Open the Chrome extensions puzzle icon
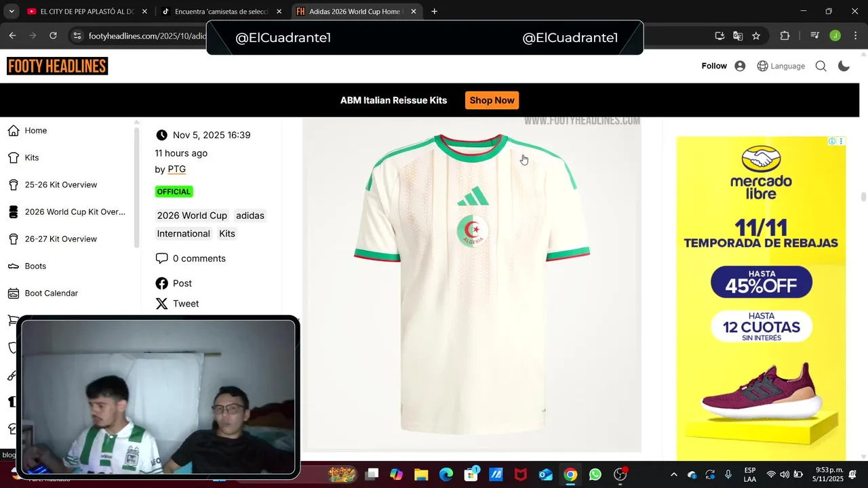The image size is (868, 488). tap(785, 36)
